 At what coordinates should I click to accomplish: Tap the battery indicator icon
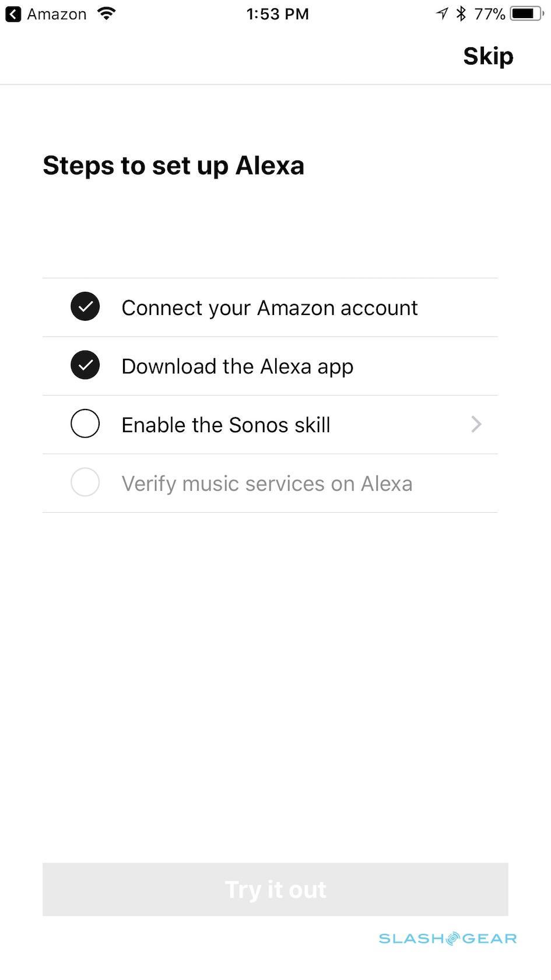pyautogui.click(x=526, y=13)
